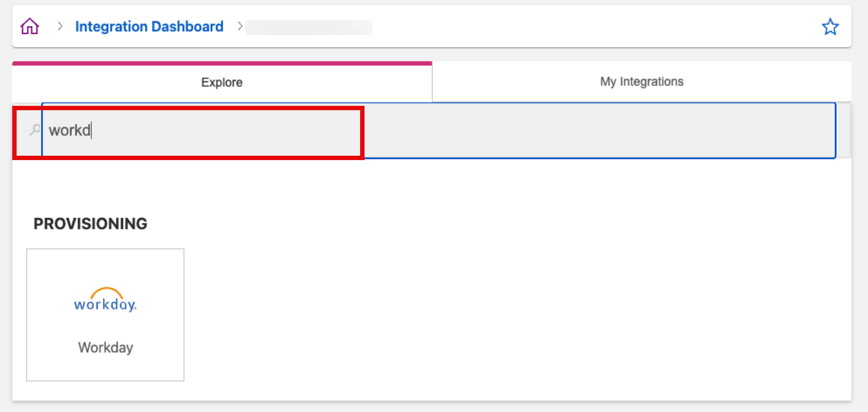This screenshot has width=868, height=412.
Task: Click the pink active bar above Explore
Action: [x=222, y=63]
